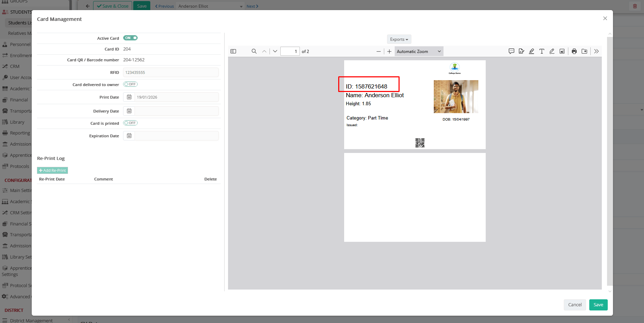Image resolution: width=644 pixels, height=323 pixels.
Task: Select the add text annotation tool
Action: coord(541,51)
